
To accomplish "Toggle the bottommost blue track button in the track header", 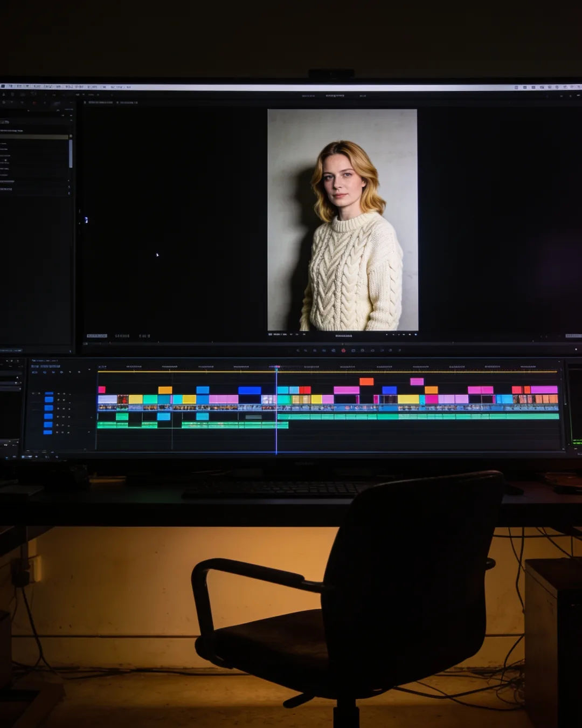I will tap(48, 432).
